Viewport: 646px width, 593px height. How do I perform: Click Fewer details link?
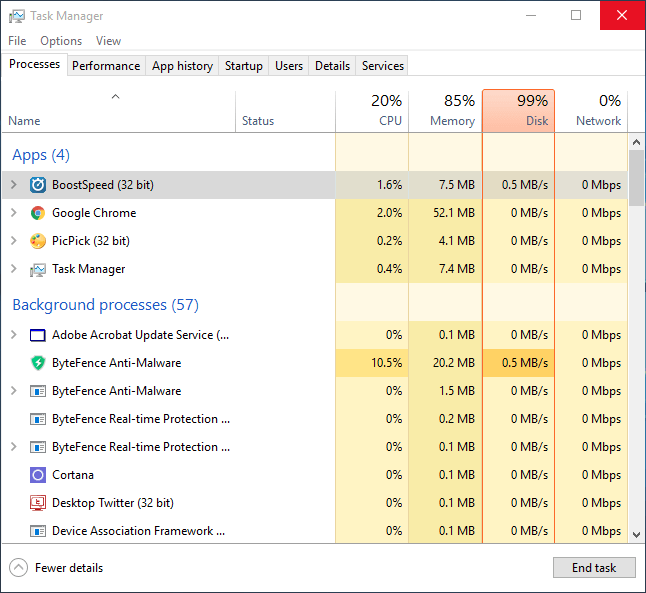[x=69, y=568]
